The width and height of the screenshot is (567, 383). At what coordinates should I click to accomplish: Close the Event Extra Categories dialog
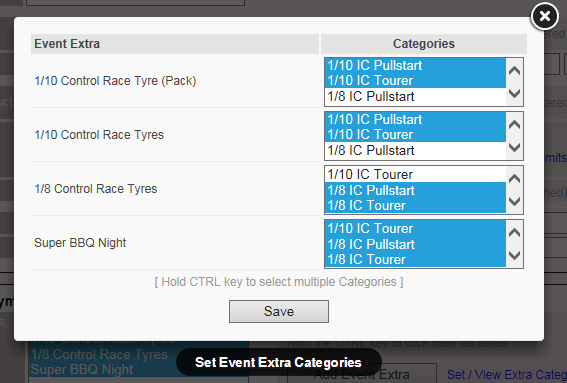pyautogui.click(x=545, y=16)
